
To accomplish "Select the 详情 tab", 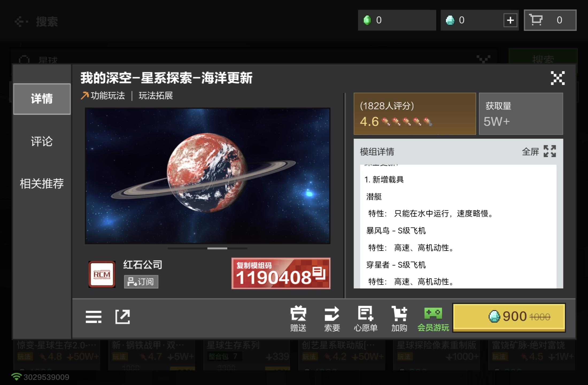I will [x=42, y=99].
